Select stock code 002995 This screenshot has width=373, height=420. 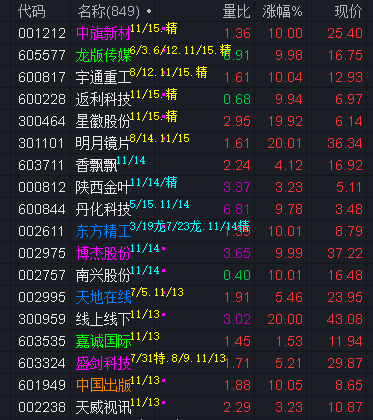42,297
